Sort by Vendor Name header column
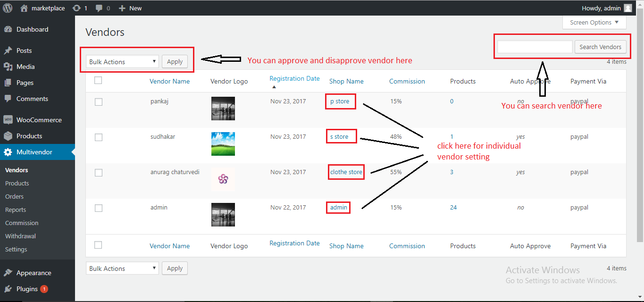 click(170, 81)
